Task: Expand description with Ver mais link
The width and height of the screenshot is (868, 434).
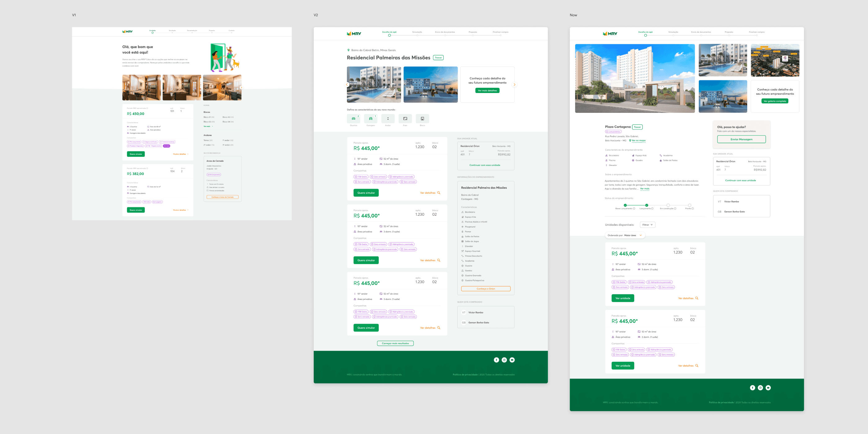Action: [644, 189]
